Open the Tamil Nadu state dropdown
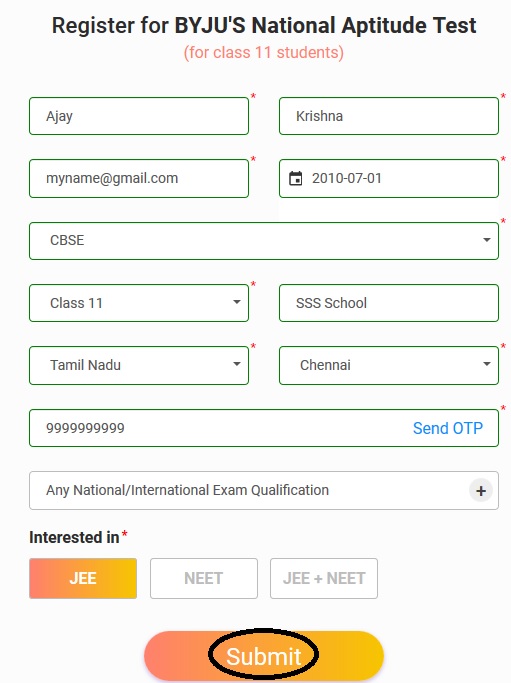This screenshot has height=683, width=511. pyautogui.click(x=139, y=365)
